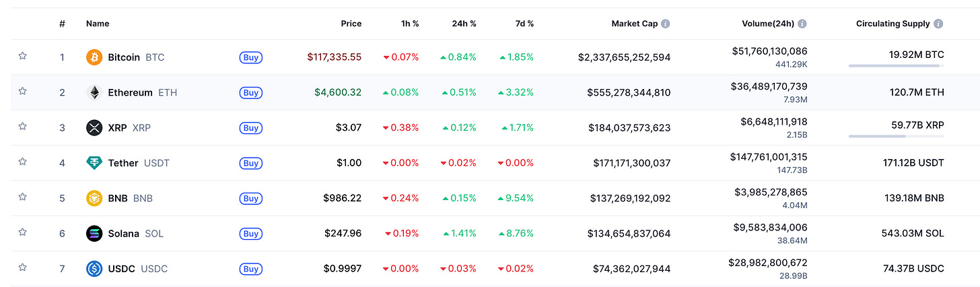The image size is (980, 287).
Task: Click Bitcoin price $117,335.55
Action: (x=335, y=57)
